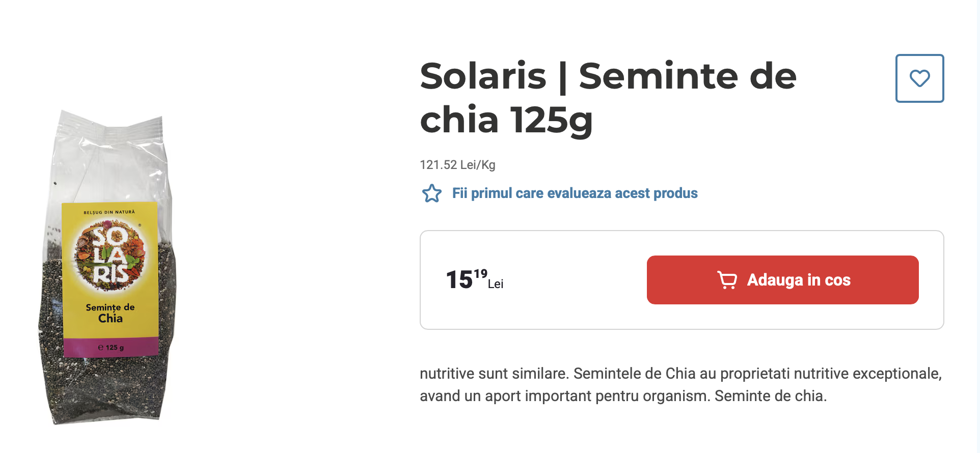The height and width of the screenshot is (453, 980).
Task: Click the 'Lei' currency label beside price
Action: tap(496, 284)
